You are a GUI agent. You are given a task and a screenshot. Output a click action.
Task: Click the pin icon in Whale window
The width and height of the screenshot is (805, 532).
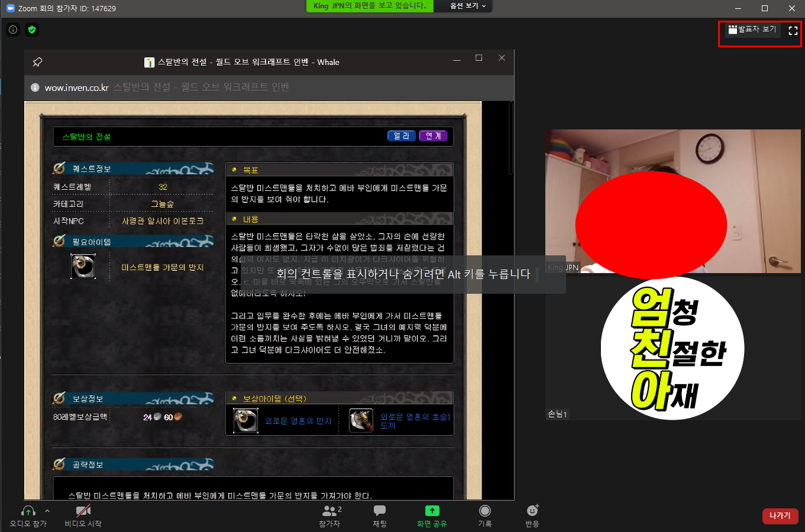pyautogui.click(x=37, y=62)
